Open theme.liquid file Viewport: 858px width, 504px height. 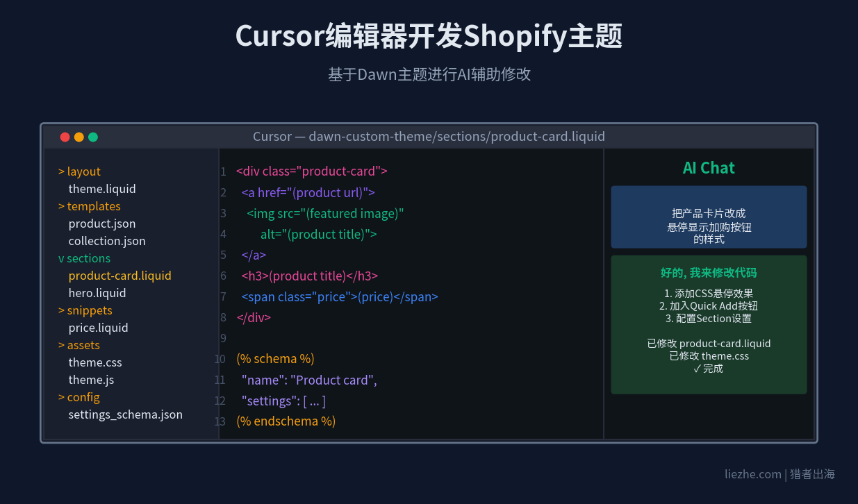tap(102, 189)
